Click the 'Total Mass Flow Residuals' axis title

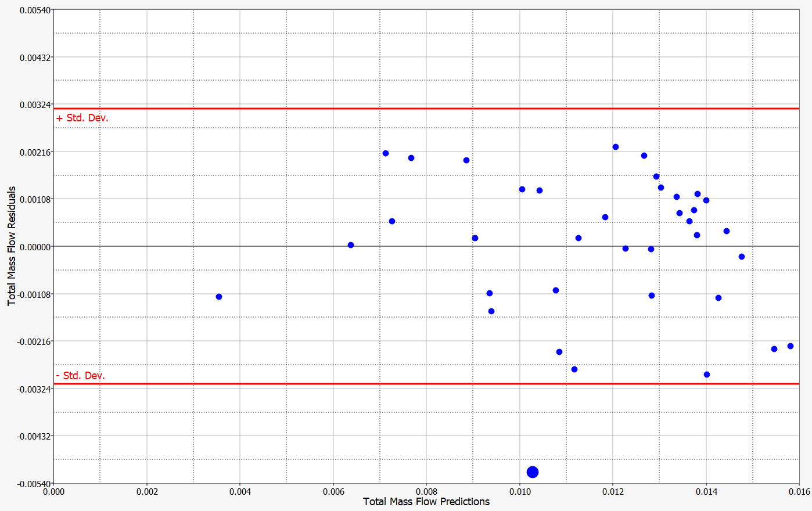tap(12, 246)
